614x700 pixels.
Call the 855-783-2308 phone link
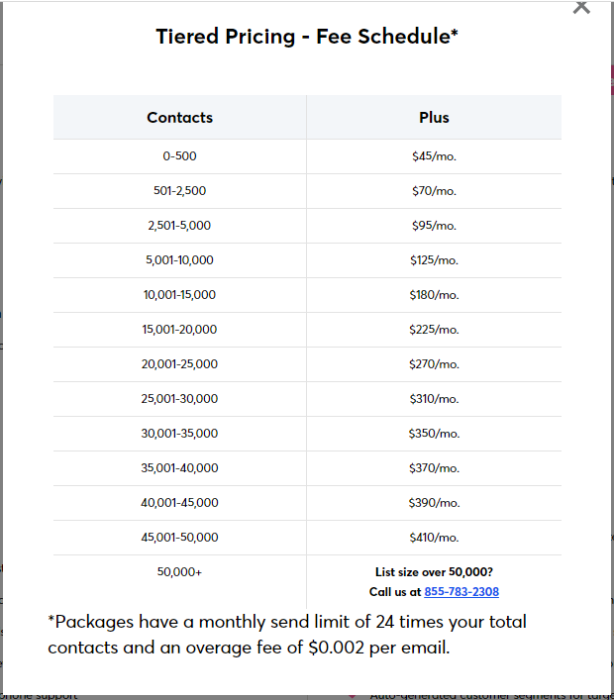pos(461,591)
